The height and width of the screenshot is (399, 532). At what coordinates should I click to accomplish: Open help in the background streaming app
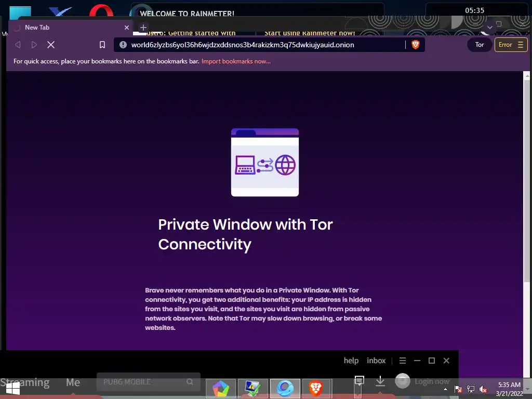351,361
